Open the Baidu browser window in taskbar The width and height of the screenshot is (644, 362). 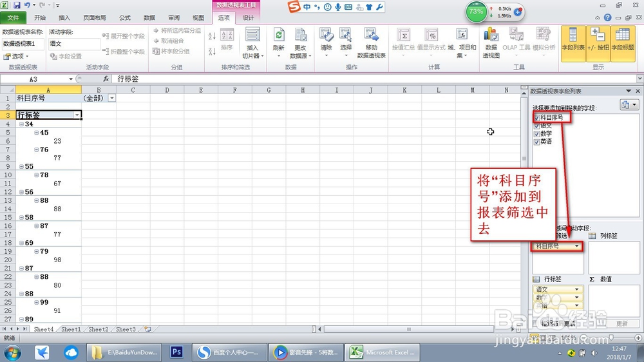point(229,352)
